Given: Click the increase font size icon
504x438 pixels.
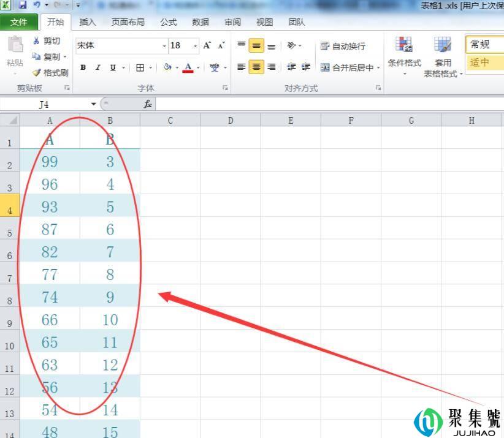Looking at the screenshot, I should 207,45.
